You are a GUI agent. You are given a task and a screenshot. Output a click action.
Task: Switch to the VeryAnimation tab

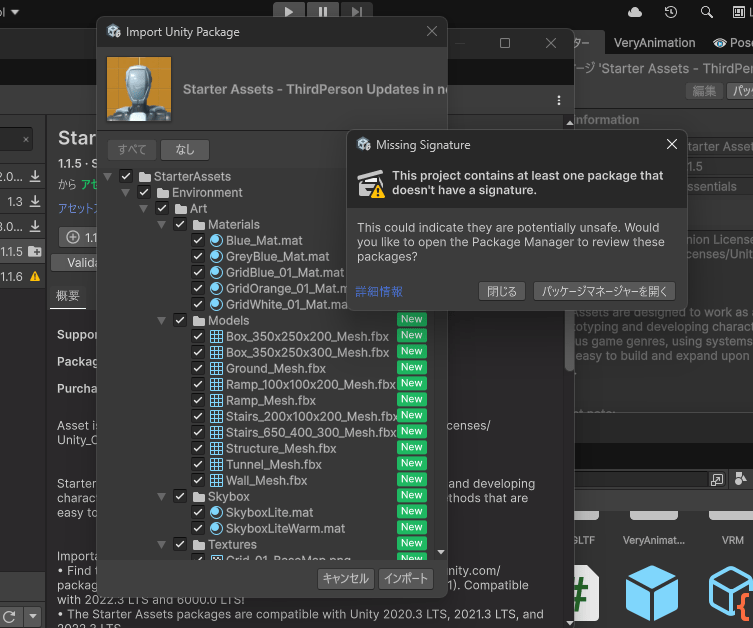tap(654, 43)
